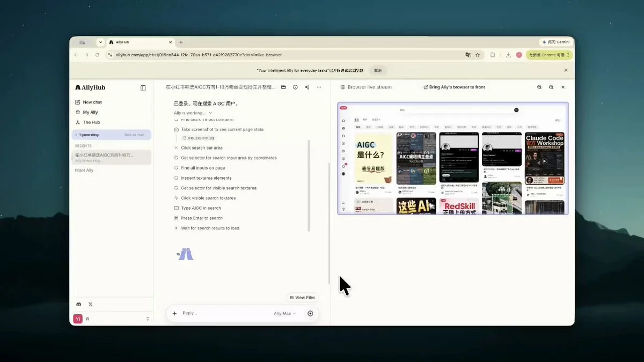Viewport: 644px width, 362px height.
Task: Toggle the AllyHub sidebar collapse icon
Action: coord(143,87)
